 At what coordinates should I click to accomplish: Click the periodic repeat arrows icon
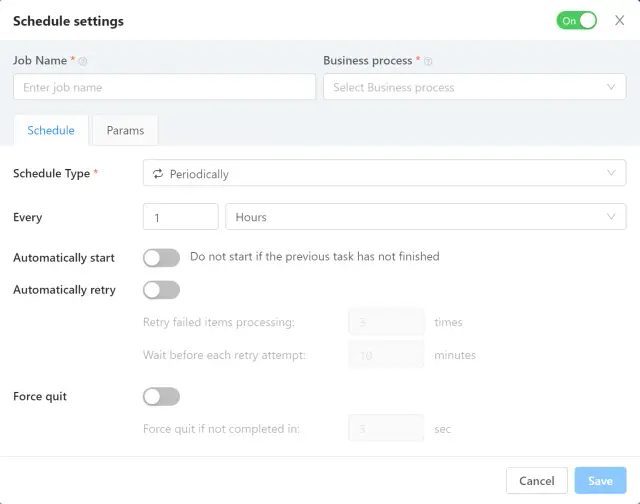pyautogui.click(x=157, y=174)
